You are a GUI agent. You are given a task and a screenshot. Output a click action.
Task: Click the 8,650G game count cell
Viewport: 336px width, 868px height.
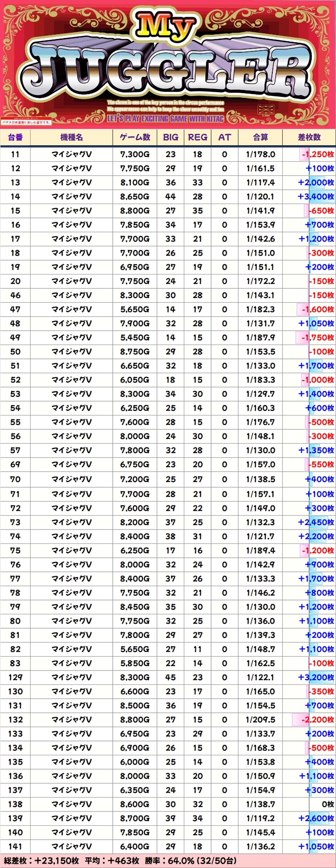click(135, 197)
